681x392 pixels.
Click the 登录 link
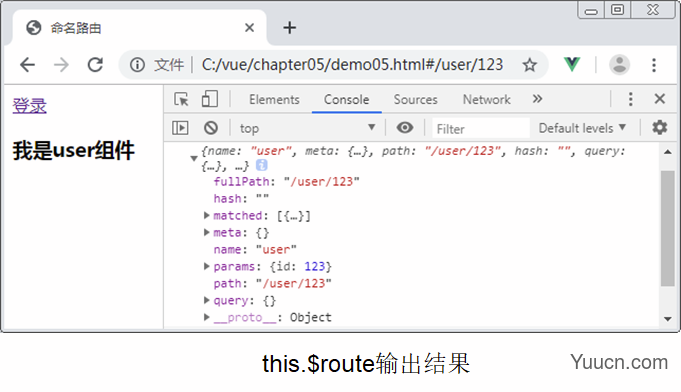coord(29,105)
